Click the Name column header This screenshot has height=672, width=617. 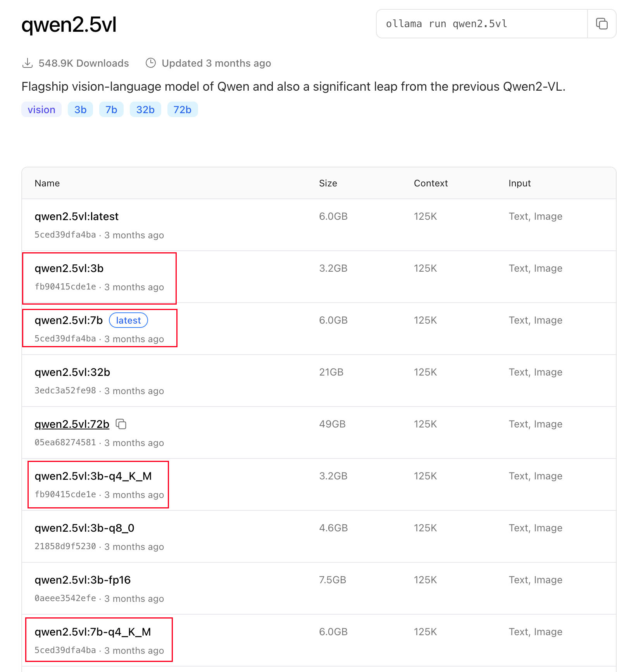(x=47, y=183)
